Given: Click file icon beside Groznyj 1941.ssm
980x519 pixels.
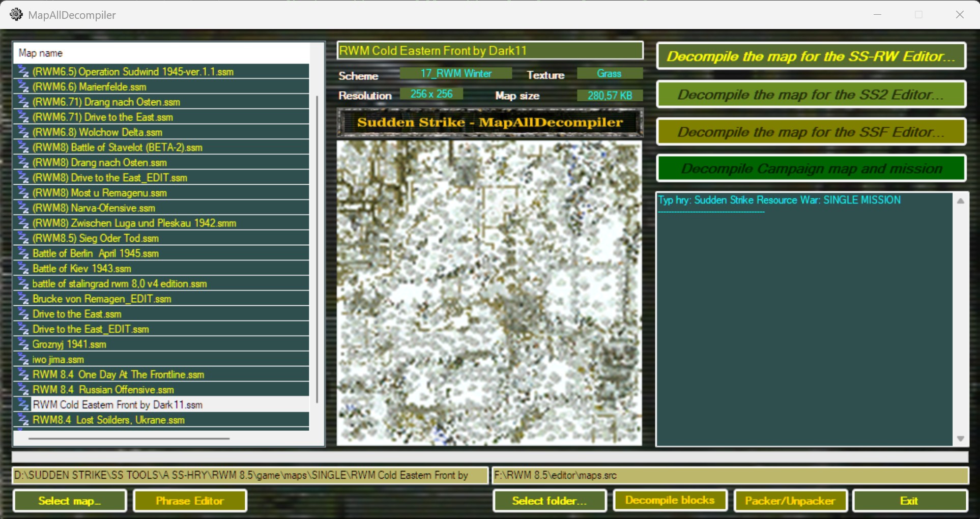Looking at the screenshot, I should 23,344.
